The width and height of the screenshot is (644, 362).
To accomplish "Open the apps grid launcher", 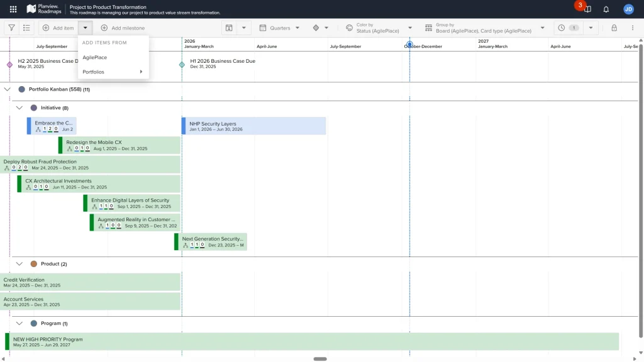I will 13,9.
